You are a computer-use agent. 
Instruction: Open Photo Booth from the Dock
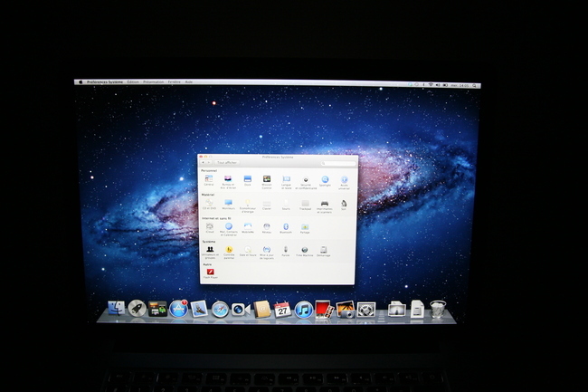point(325,310)
